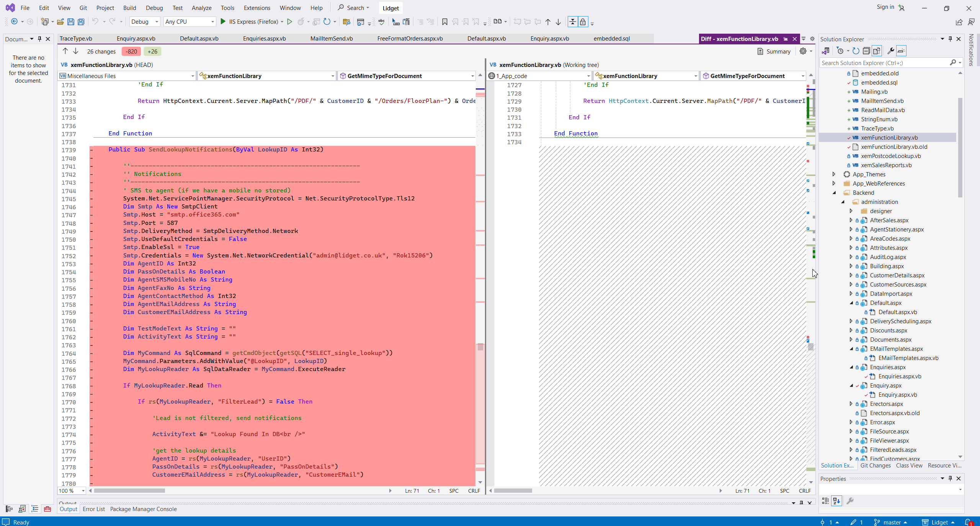Toggle the lock icon on the main toolbar
Screen dimensions: 980x526
click(583, 22)
